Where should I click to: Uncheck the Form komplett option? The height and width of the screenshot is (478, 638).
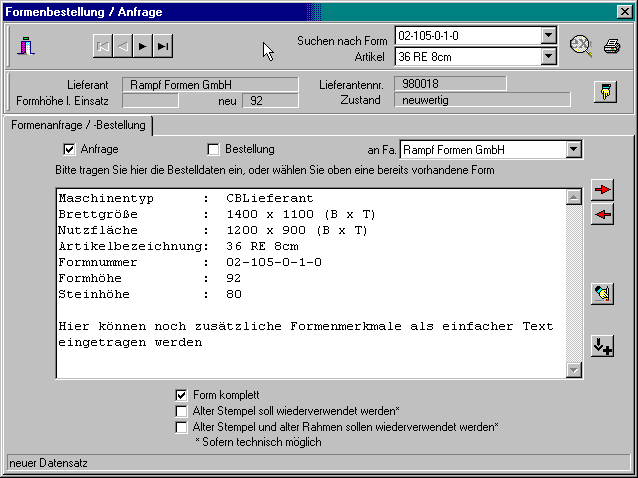pos(181,395)
